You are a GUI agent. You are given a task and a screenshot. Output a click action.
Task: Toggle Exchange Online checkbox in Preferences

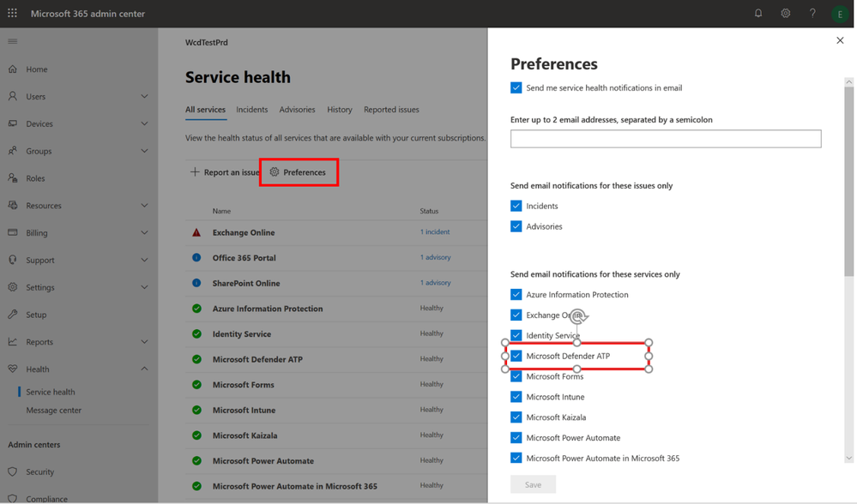tap(516, 315)
